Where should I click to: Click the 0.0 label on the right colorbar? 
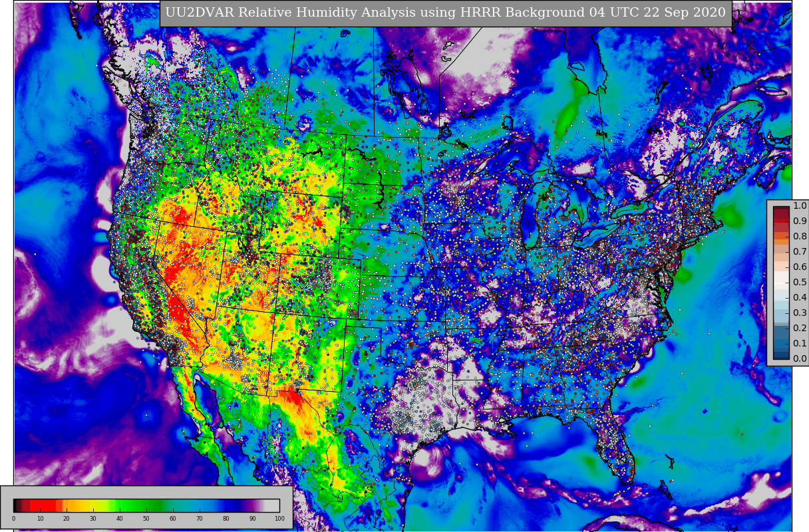click(x=799, y=359)
